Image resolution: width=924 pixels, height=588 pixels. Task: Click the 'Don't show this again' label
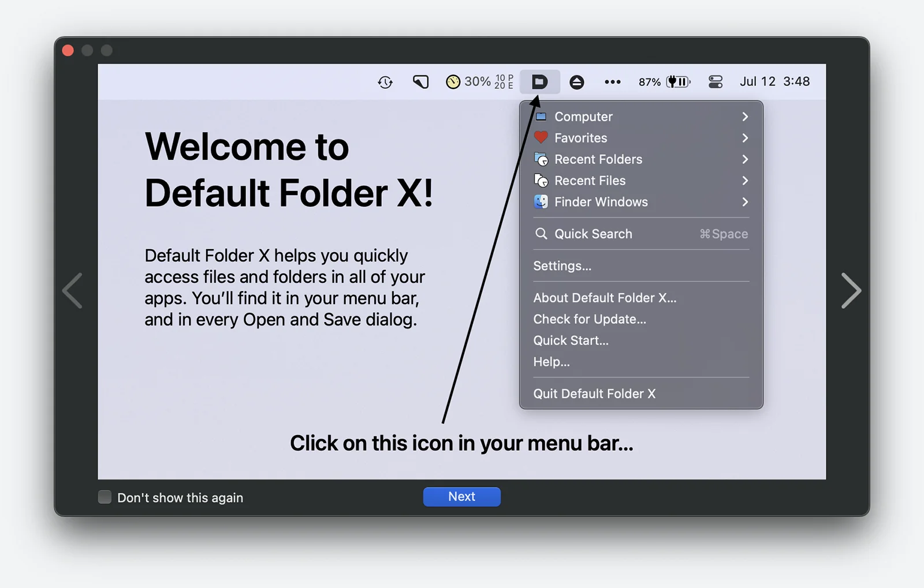tap(180, 497)
